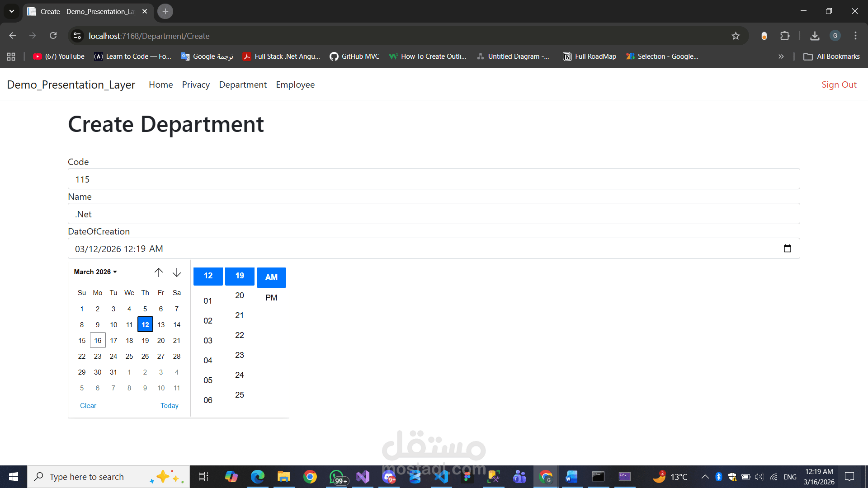Reload the page
The height and width of the screenshot is (488, 868).
(53, 36)
